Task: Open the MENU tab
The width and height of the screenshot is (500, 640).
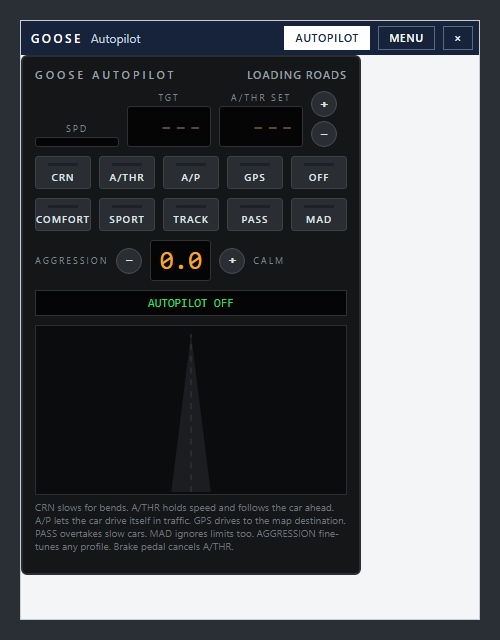Action: [406, 38]
